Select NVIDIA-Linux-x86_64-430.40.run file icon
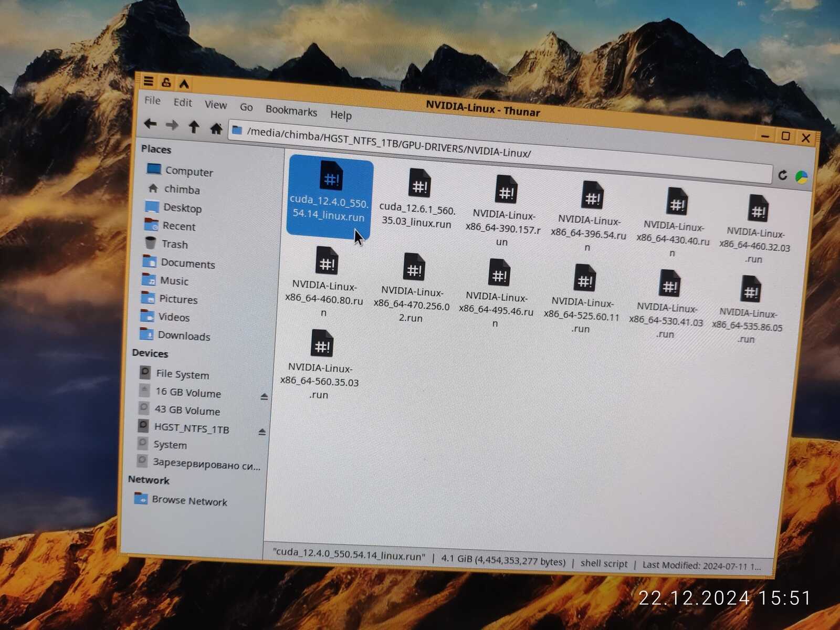 point(677,202)
